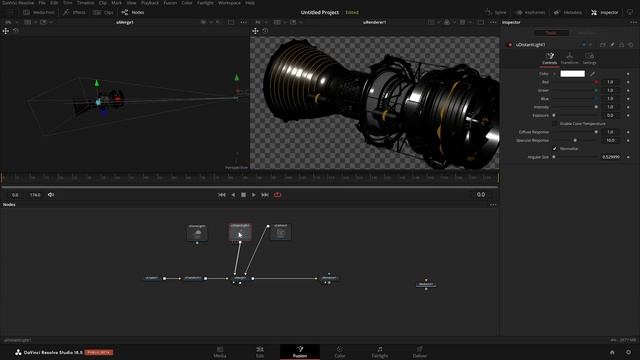The width and height of the screenshot is (640, 360).
Task: Toggle the Normalize checkbox
Action: coord(554,149)
